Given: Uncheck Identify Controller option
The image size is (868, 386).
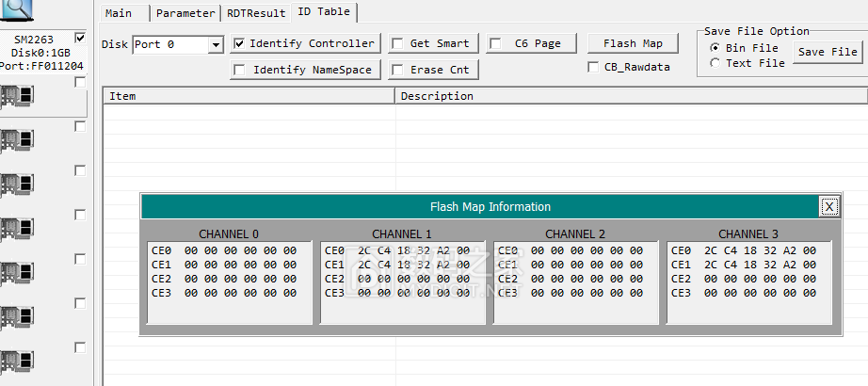Looking at the screenshot, I should (239, 43).
